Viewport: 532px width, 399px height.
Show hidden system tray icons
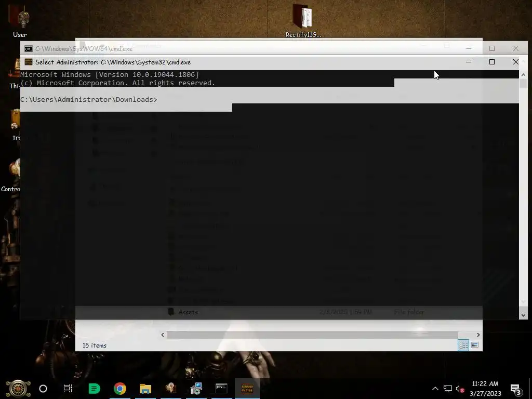click(x=435, y=389)
